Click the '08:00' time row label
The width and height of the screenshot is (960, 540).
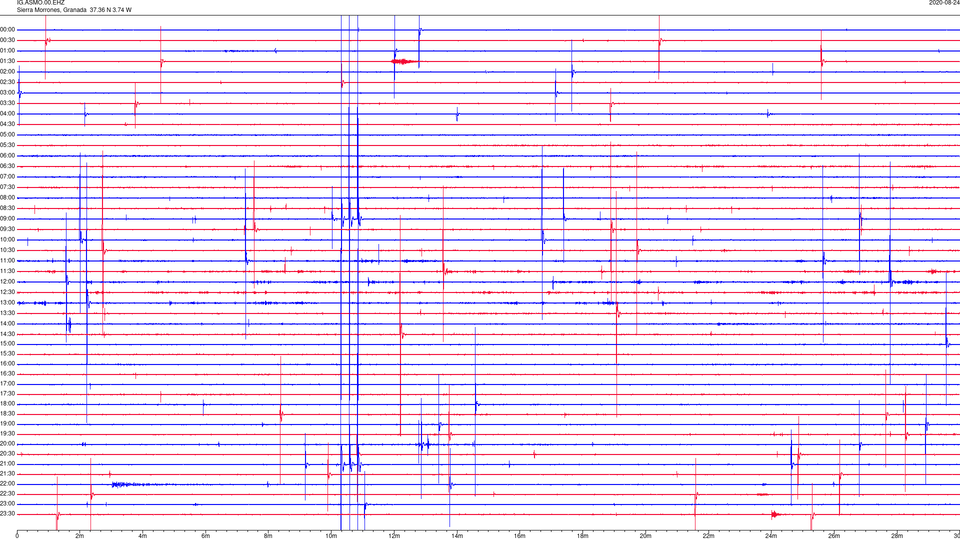[x=8, y=198]
